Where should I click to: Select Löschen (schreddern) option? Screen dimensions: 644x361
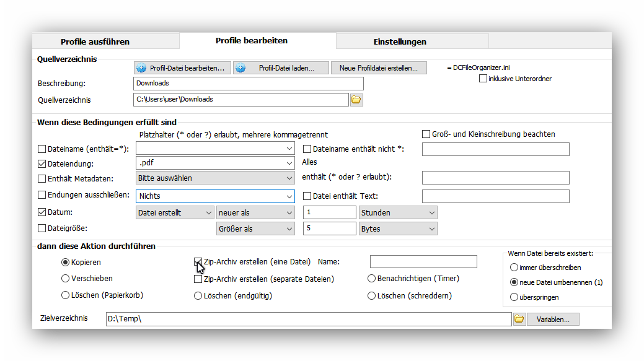(372, 295)
